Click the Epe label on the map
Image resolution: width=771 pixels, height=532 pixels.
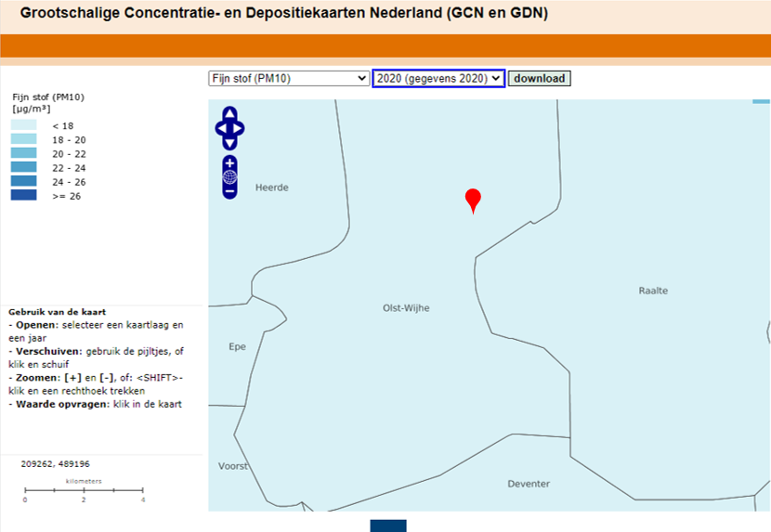coord(237,346)
